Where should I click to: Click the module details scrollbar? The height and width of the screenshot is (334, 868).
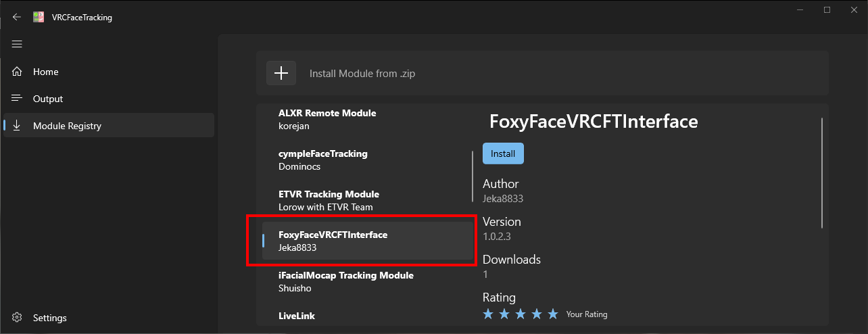(x=822, y=173)
